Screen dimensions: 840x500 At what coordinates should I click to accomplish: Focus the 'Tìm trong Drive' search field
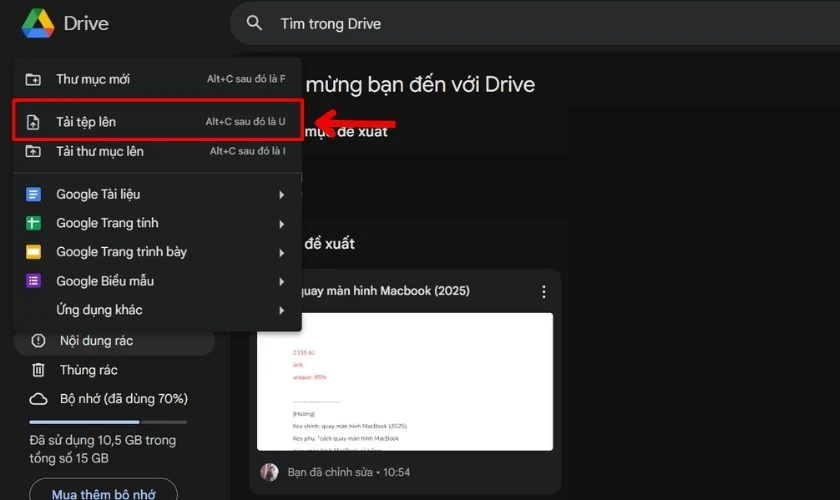[535, 24]
